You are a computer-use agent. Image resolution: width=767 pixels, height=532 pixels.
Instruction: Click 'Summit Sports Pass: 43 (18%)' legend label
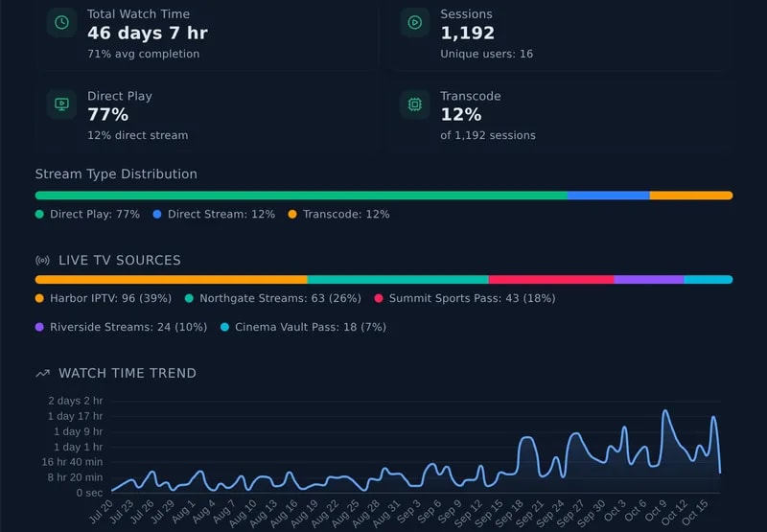tap(473, 298)
